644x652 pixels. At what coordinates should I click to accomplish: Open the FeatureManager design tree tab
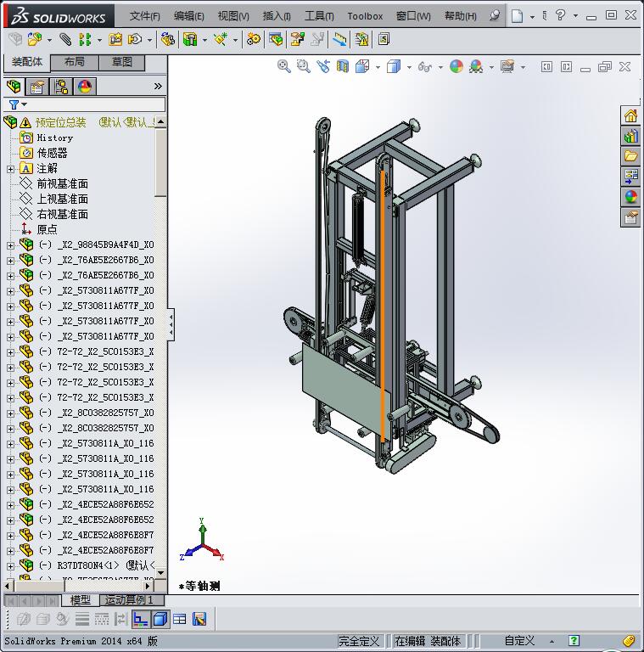pos(14,87)
